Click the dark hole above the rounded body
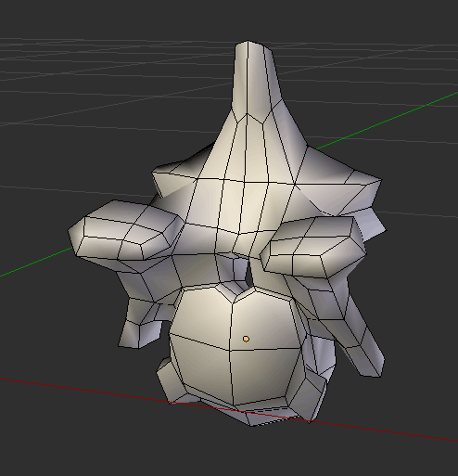The height and width of the screenshot is (476, 458). [248, 276]
